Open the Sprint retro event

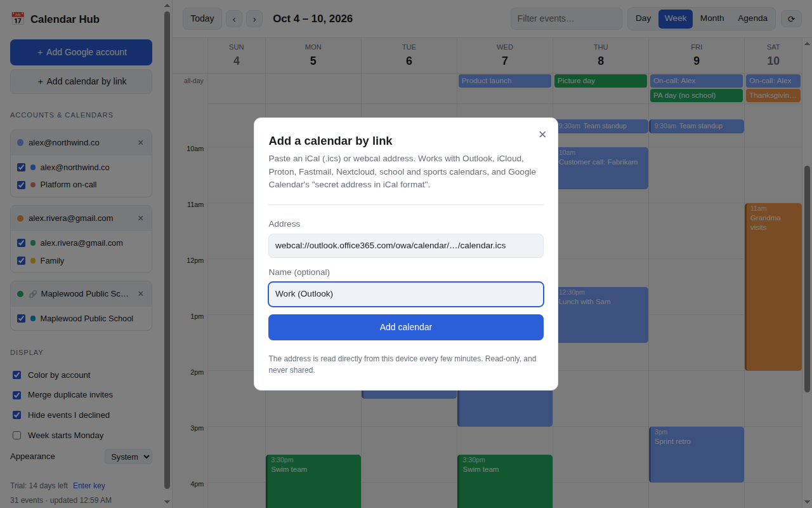click(697, 455)
